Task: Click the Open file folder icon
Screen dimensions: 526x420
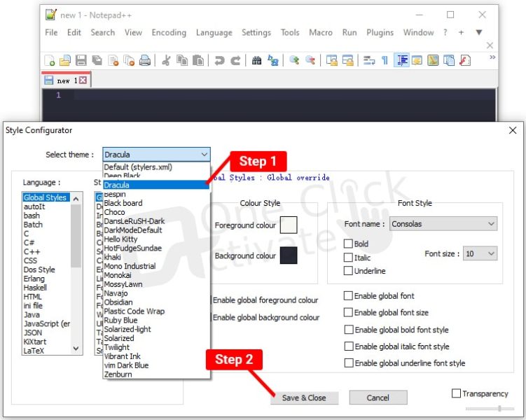Action: [x=65, y=60]
